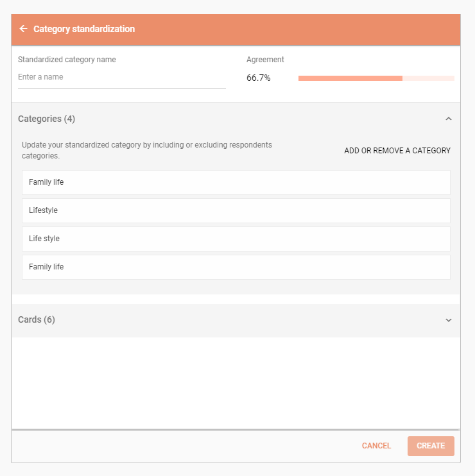Click the Category standardization title
This screenshot has height=476, width=475.
[x=84, y=29]
